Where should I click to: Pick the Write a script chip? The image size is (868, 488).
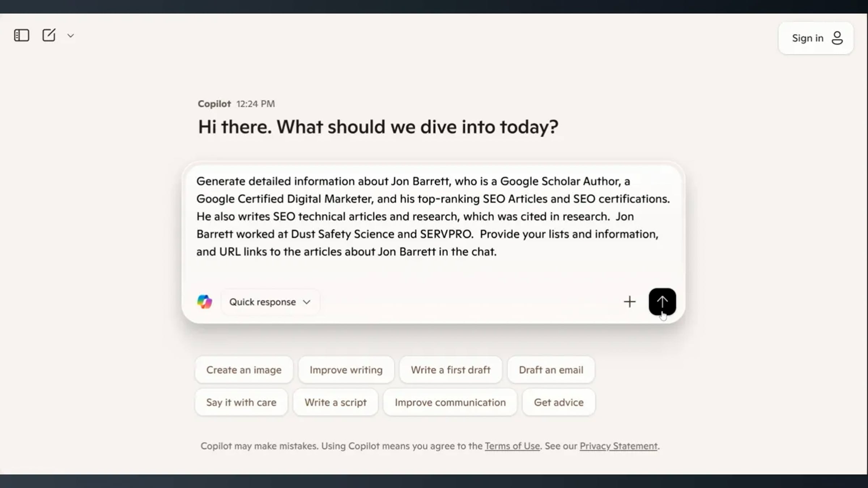click(x=336, y=402)
